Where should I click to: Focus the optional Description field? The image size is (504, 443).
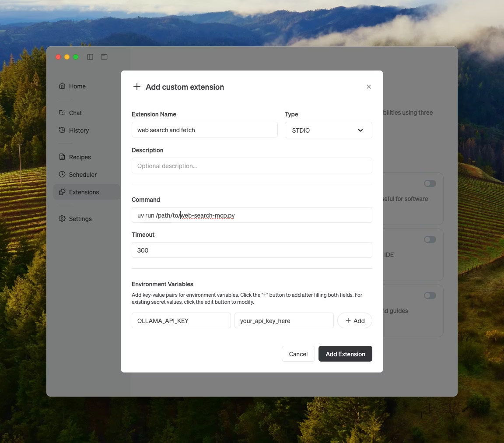point(252,166)
